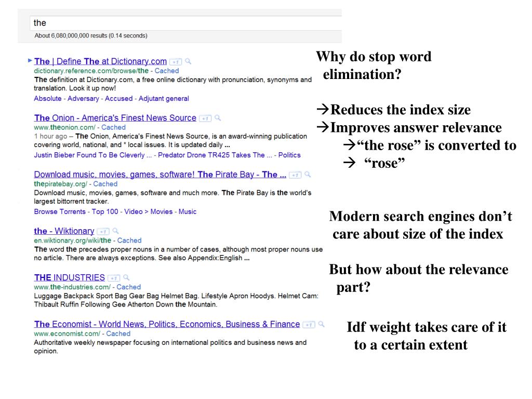Open the 'Adversary' sitelink
Image resolution: width=532 pixels, height=399 pixels.
click(x=83, y=98)
